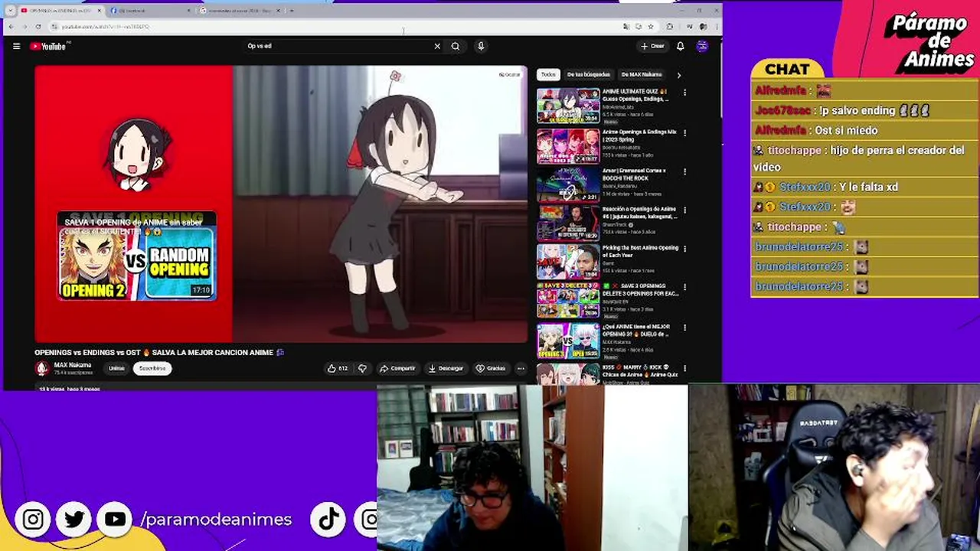Click the Gracias button
The width and height of the screenshot is (980, 551).
tap(491, 368)
